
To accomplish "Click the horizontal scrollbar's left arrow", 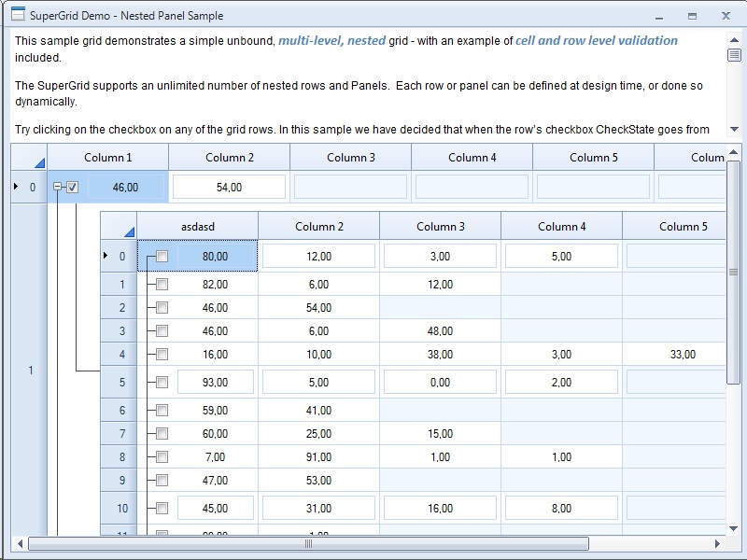I will 20,543.
